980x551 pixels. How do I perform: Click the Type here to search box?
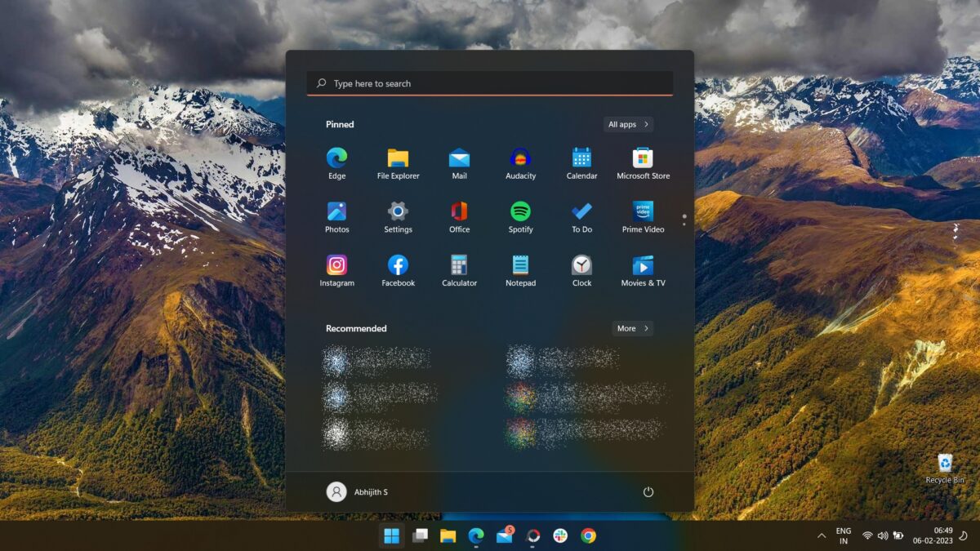point(490,83)
